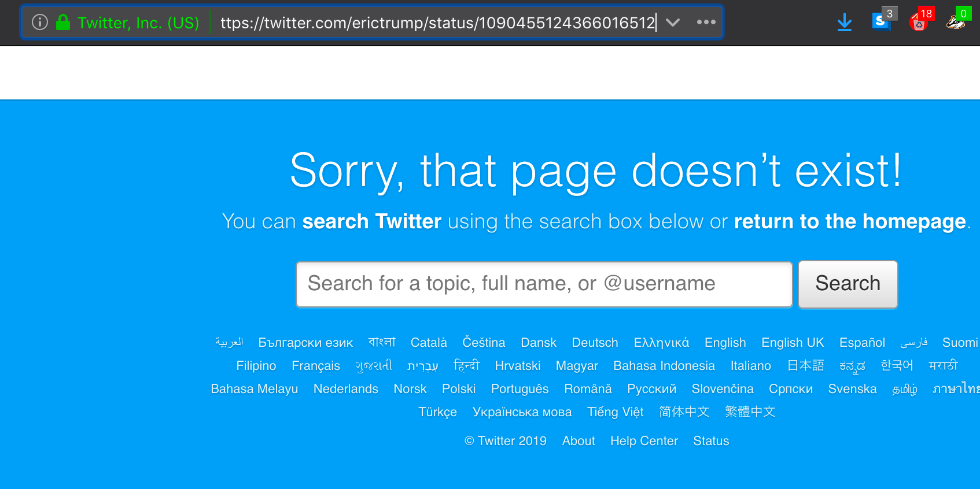Focus the Twitter search input field
The image size is (980, 489).
[544, 284]
